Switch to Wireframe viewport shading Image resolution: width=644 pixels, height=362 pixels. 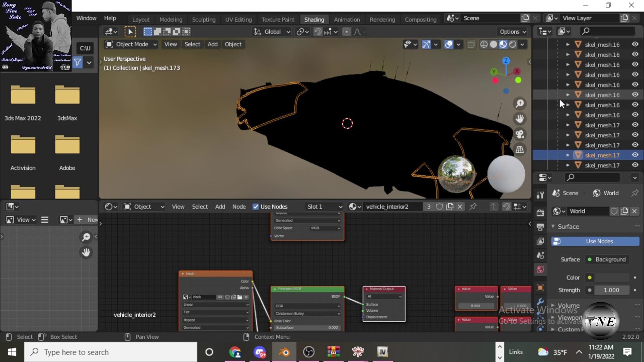[484, 44]
